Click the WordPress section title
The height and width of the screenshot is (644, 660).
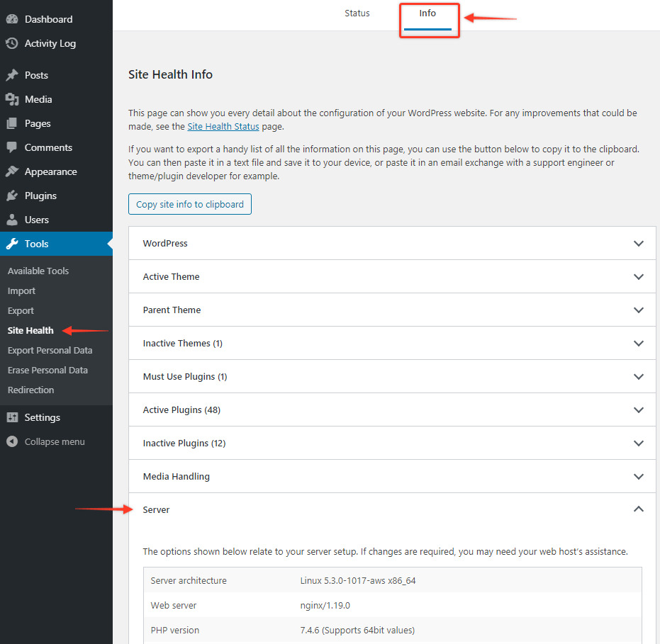[165, 243]
